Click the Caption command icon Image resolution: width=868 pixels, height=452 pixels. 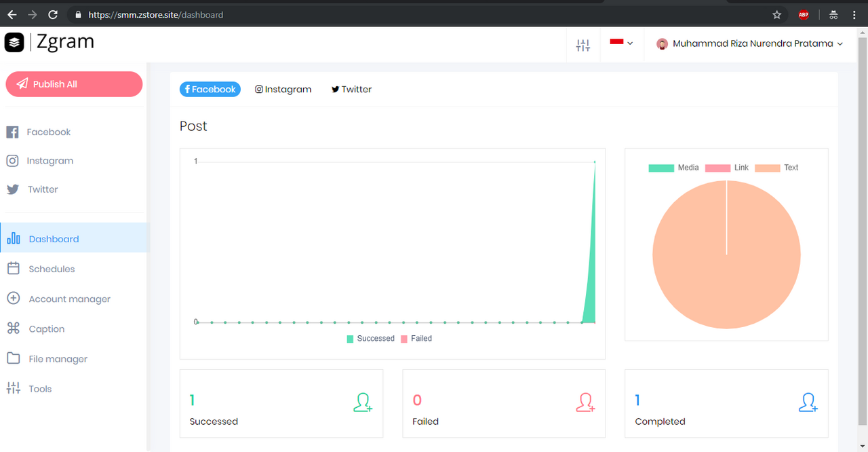(13, 328)
